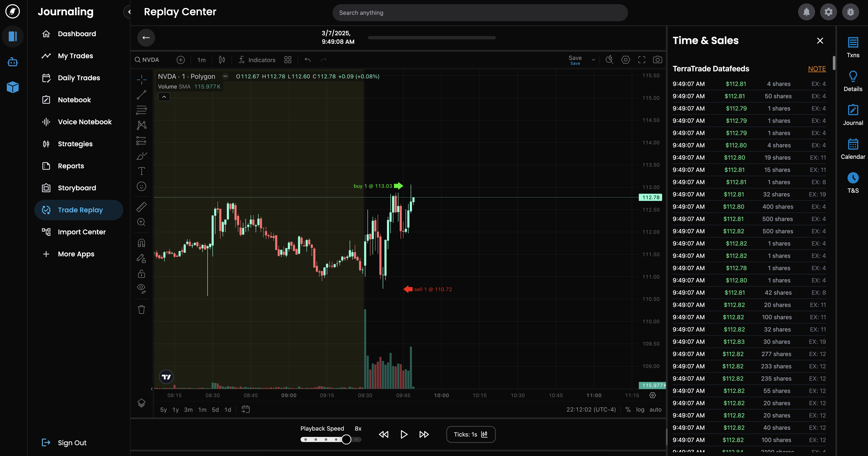Screen dimensions: 868x456
Task: Open the XABCD pattern tool
Action: coord(141,125)
